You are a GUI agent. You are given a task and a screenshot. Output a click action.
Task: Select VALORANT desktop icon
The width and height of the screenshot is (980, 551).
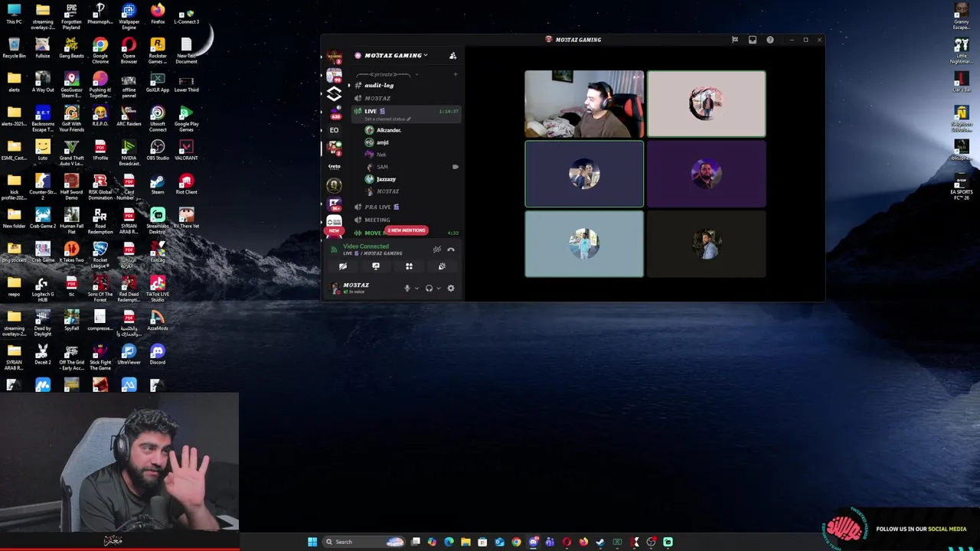186,149
